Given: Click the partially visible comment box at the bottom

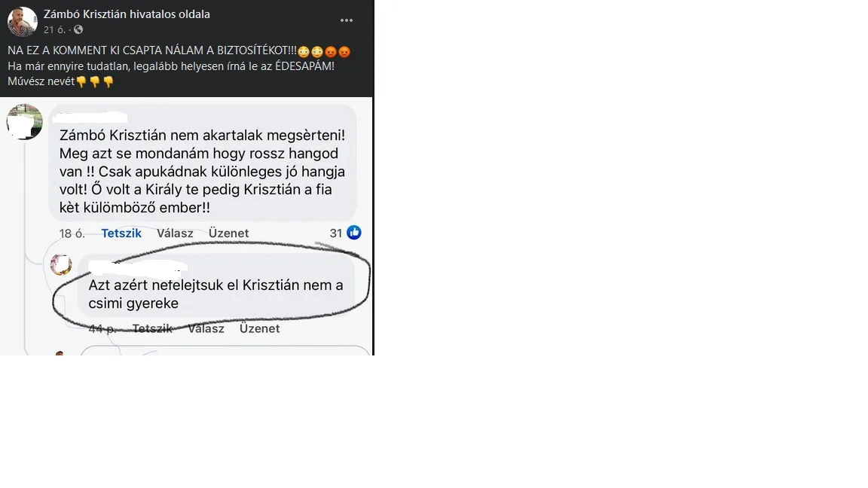Looking at the screenshot, I should (225, 350).
